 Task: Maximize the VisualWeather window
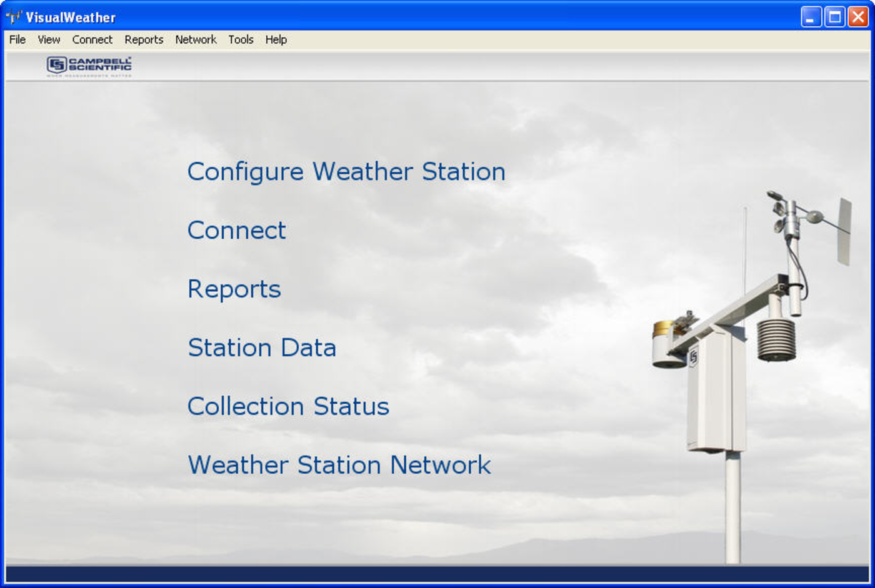coord(834,17)
